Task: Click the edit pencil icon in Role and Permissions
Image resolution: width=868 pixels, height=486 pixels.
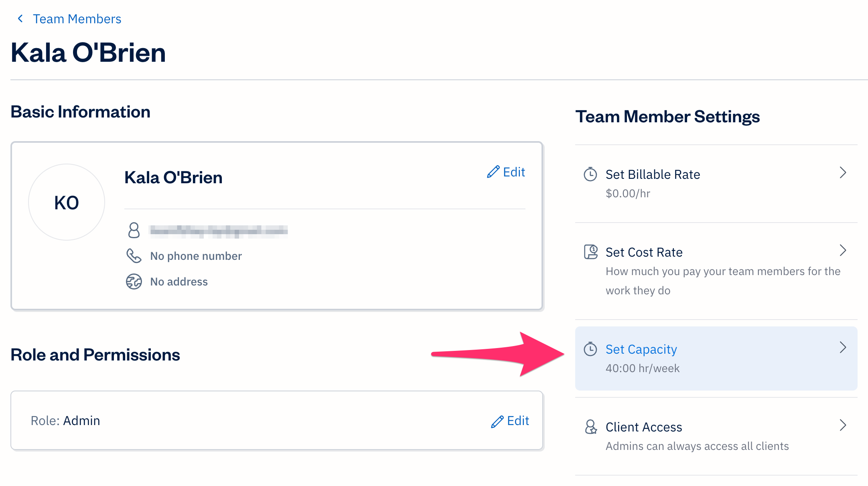Action: click(x=497, y=421)
